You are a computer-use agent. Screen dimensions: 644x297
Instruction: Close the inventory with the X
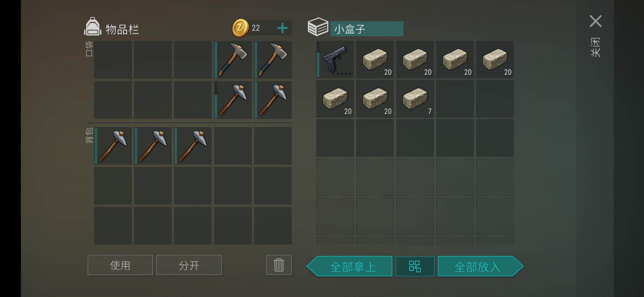click(596, 21)
